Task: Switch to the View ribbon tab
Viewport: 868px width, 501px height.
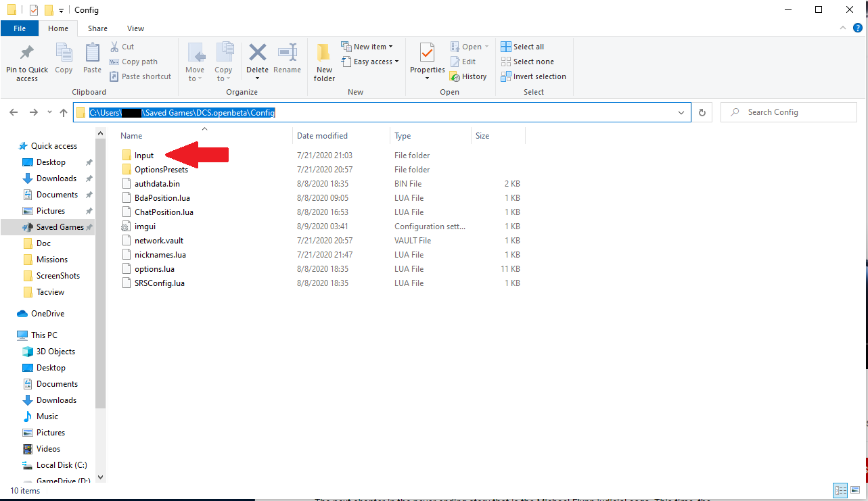Action: [135, 28]
